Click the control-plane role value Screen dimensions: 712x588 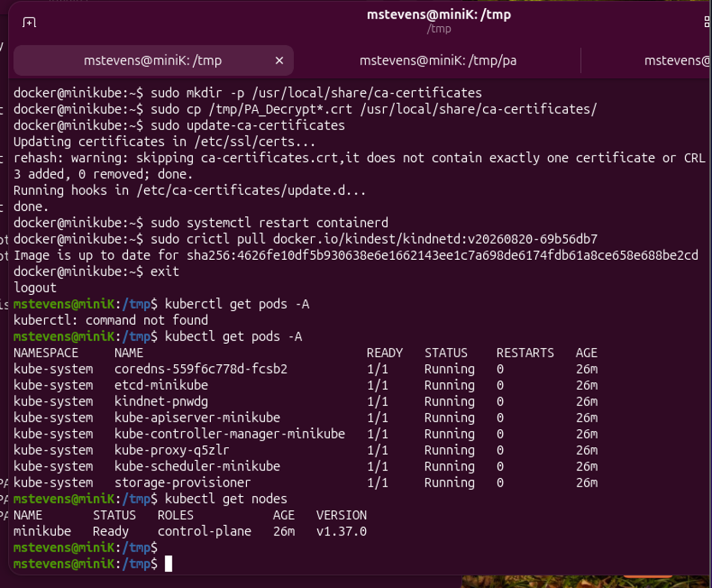click(x=205, y=531)
